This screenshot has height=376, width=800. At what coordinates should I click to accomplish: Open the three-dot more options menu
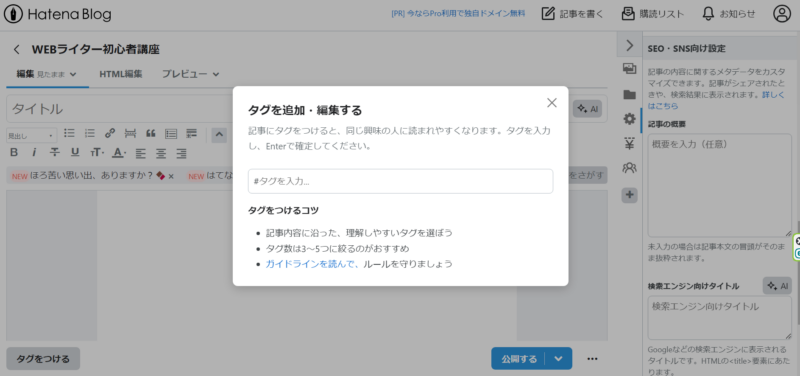[592, 359]
